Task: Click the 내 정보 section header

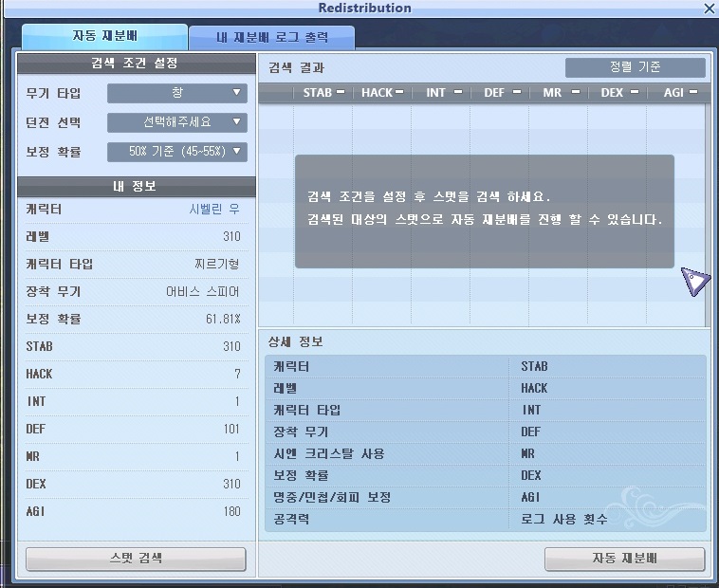Action: pos(137,187)
